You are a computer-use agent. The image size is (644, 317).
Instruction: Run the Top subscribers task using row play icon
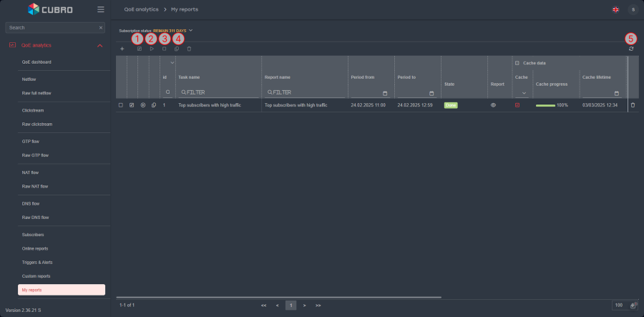[143, 105]
